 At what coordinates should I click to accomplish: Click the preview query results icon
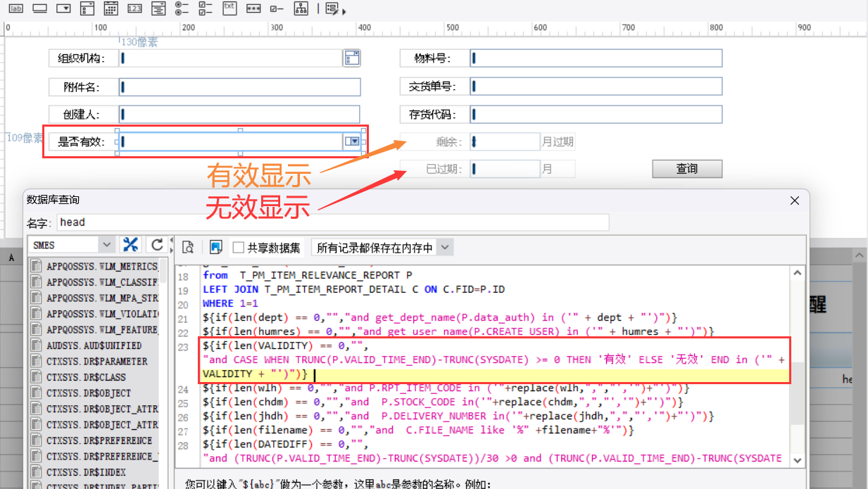(x=188, y=247)
